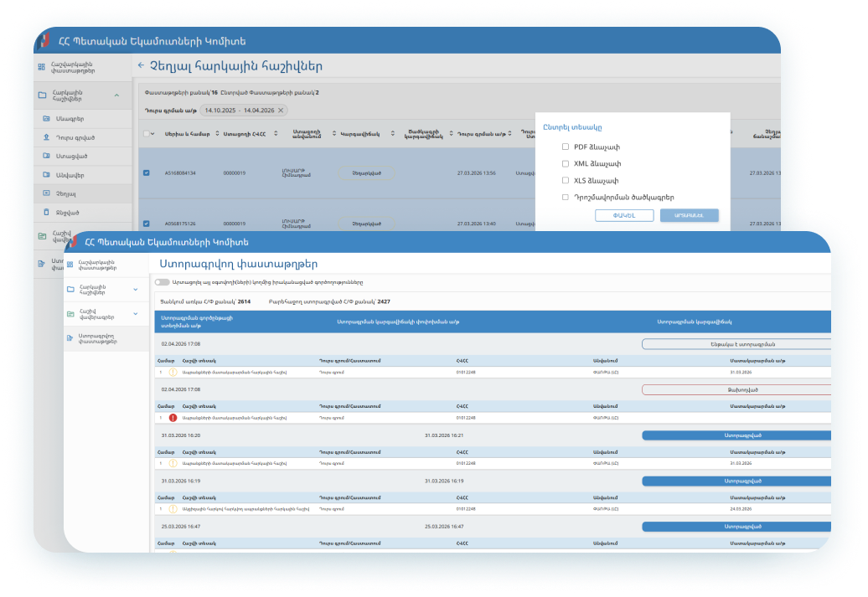868x597 pixels.
Task: Select the Չեղյալ item in sidebar
Action: tap(65, 193)
